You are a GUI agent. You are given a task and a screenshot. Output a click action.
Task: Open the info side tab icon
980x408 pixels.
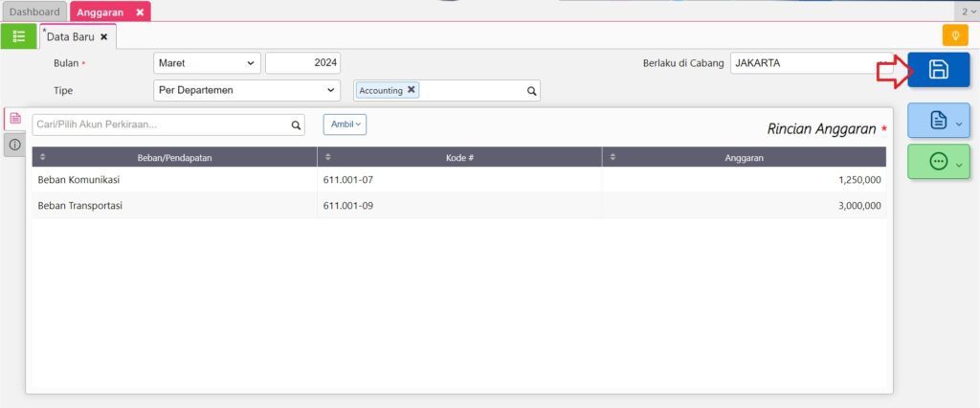pos(15,145)
